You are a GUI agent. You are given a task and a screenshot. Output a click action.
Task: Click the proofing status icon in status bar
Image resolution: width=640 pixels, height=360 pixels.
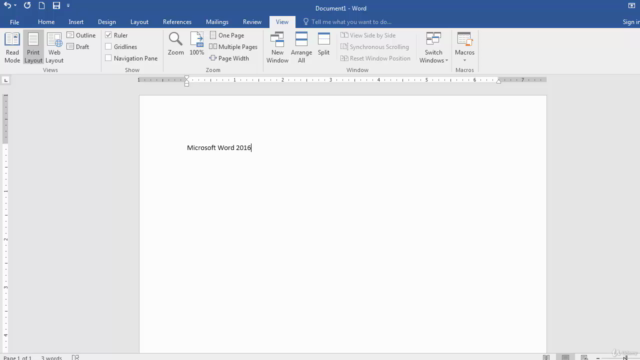(x=76, y=358)
